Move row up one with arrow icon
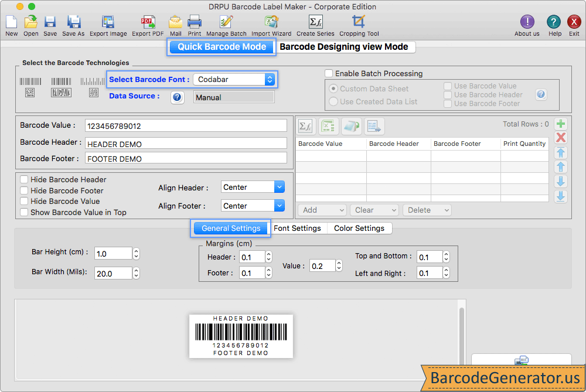 click(561, 167)
